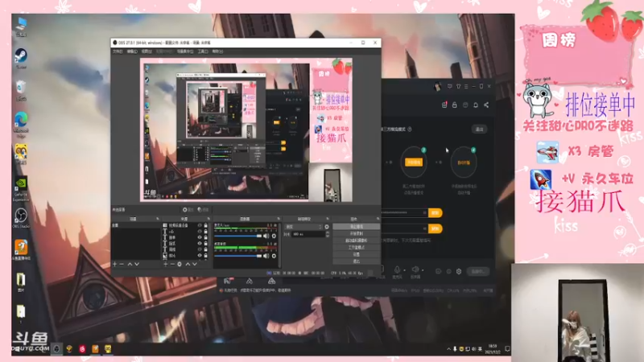Open the calendar task icon with red dot
This screenshot has height=362, width=644.
coord(444,105)
